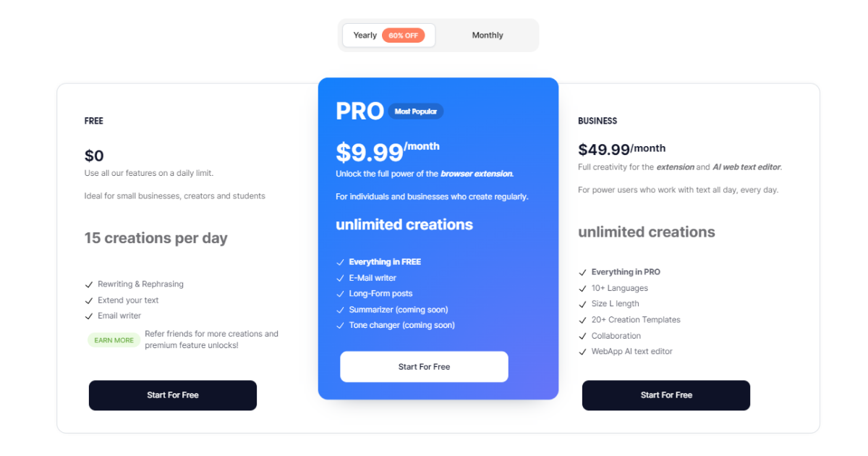Screen dimensions: 868x456
Task: Select the Yearly billing option
Action: coord(365,35)
